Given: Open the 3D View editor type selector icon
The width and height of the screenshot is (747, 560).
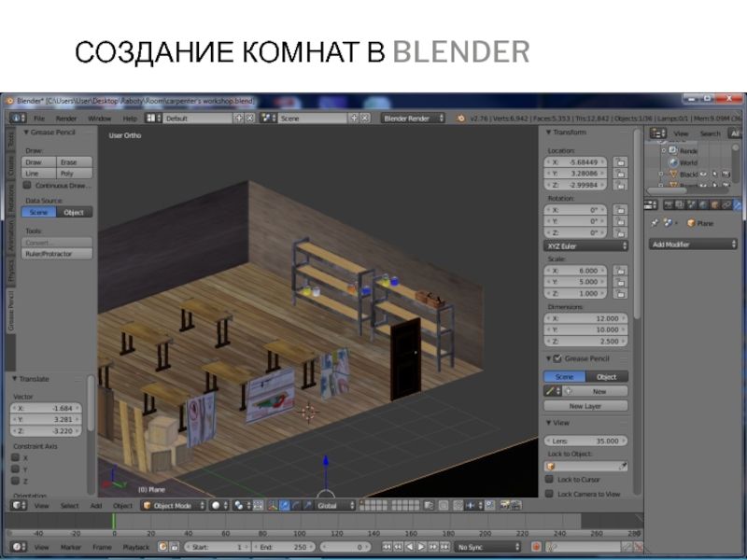Looking at the screenshot, I should coord(19,505).
